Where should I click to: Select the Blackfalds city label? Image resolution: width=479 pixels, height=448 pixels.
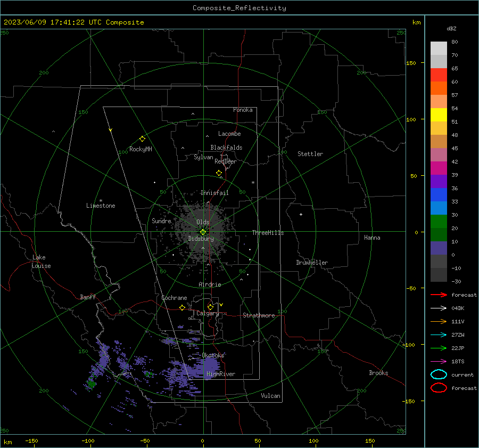226,148
